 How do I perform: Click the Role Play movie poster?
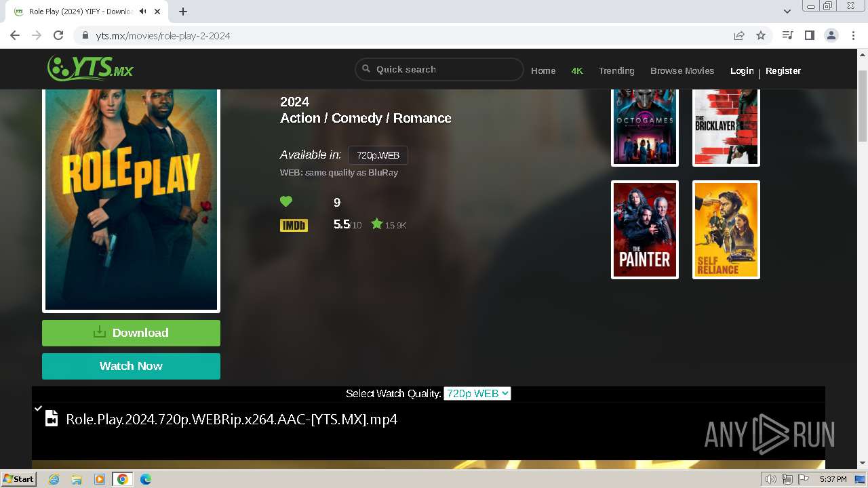pyautogui.click(x=131, y=200)
